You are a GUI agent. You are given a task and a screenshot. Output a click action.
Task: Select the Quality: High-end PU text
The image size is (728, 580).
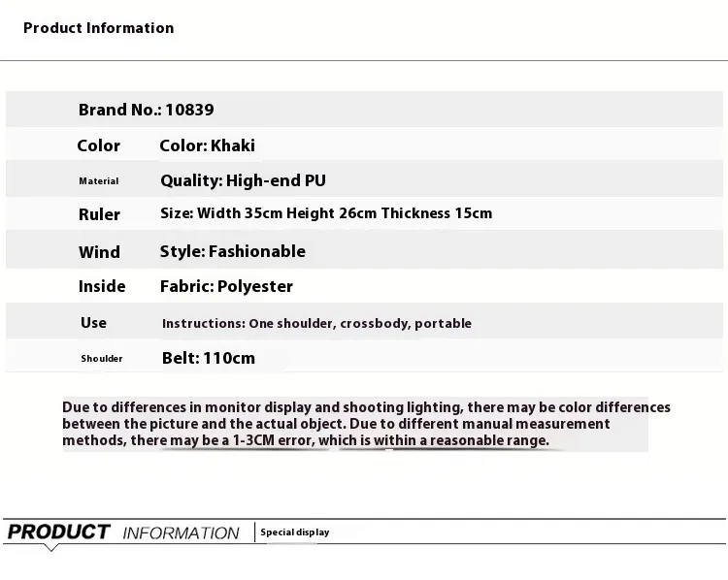243,180
